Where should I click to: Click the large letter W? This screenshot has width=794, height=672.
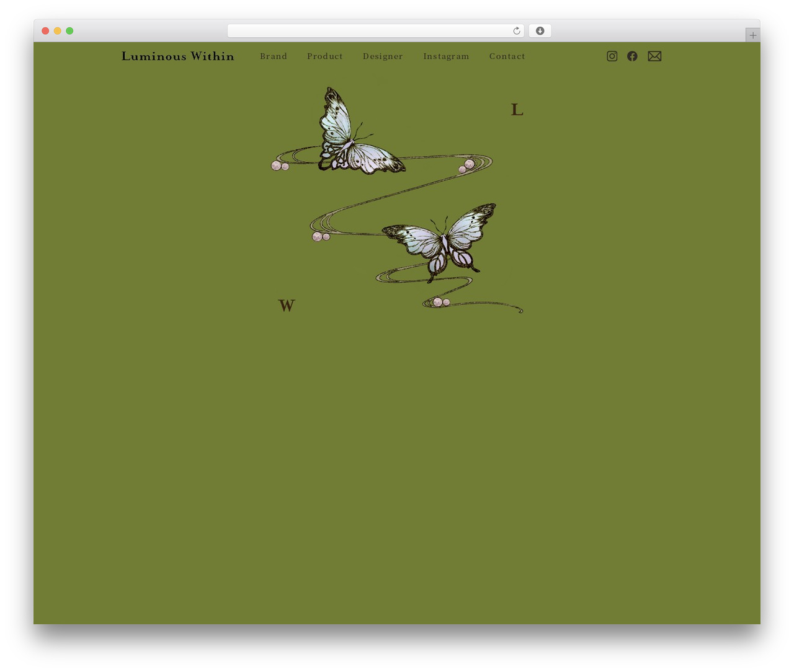pyautogui.click(x=287, y=306)
